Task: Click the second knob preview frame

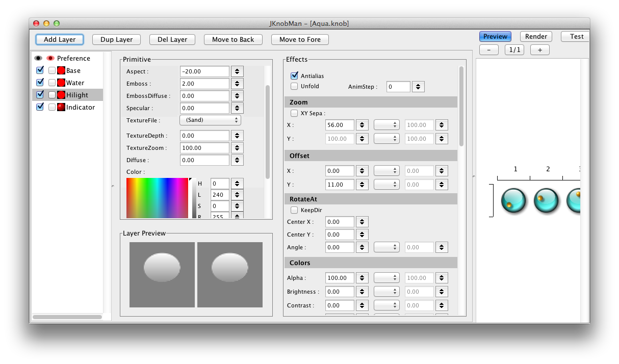Action: coord(546,200)
